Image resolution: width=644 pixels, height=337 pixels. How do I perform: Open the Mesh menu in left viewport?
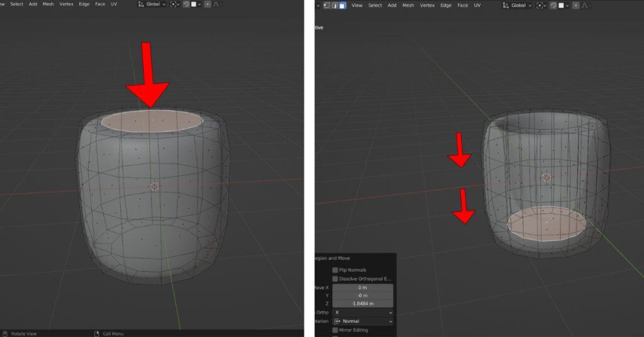pos(48,4)
